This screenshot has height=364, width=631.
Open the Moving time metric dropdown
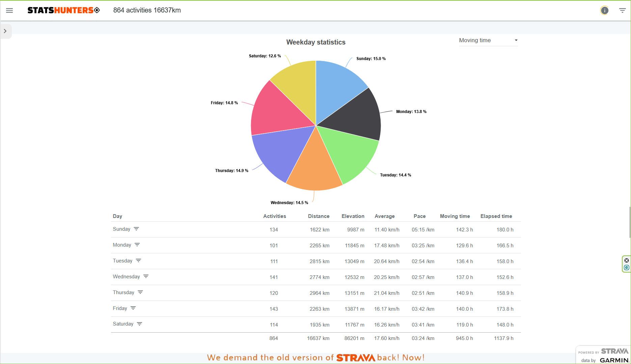coord(488,40)
